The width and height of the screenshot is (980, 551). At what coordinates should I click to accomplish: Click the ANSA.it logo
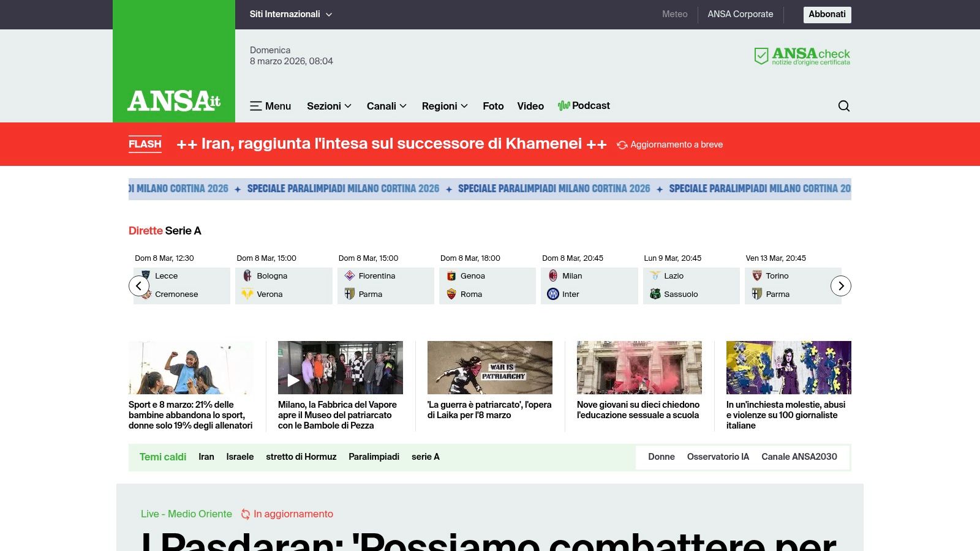pos(174,100)
